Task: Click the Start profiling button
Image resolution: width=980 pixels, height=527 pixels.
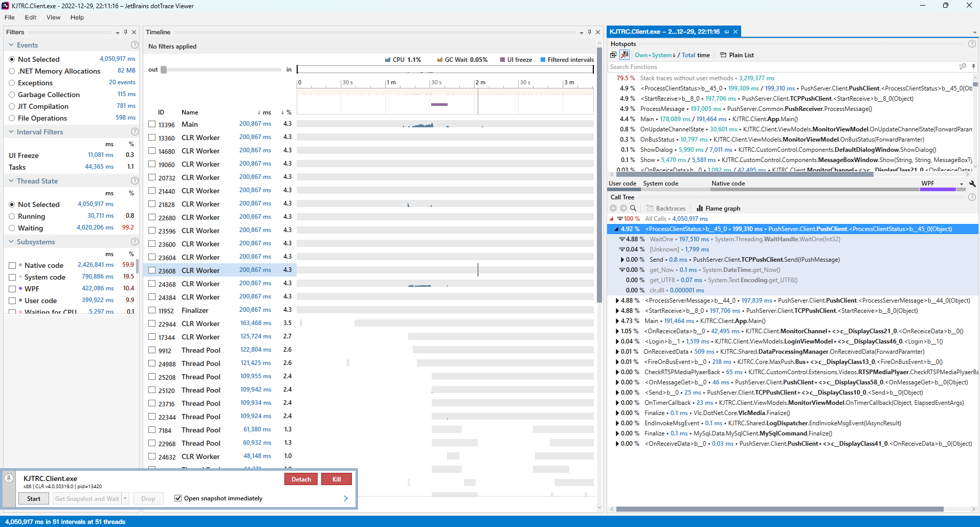Action: [x=34, y=498]
